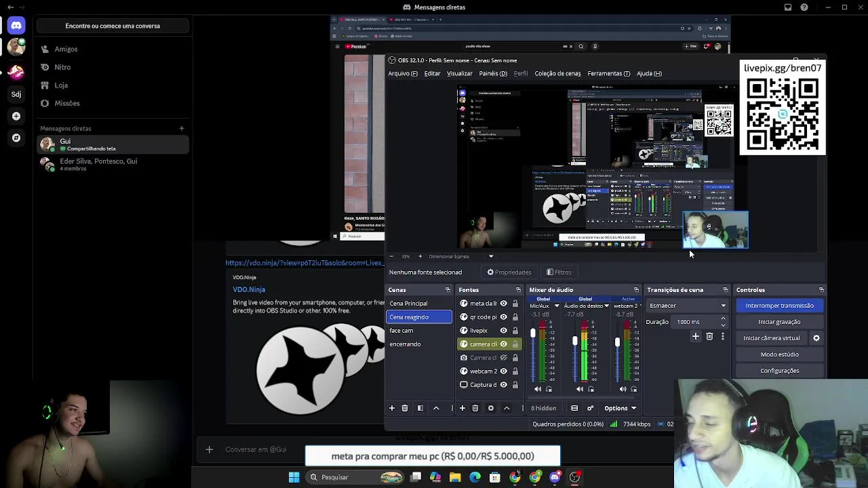Image resolution: width=868 pixels, height=488 pixels.
Task: Open transition properties three-dot menu
Action: [x=723, y=336]
